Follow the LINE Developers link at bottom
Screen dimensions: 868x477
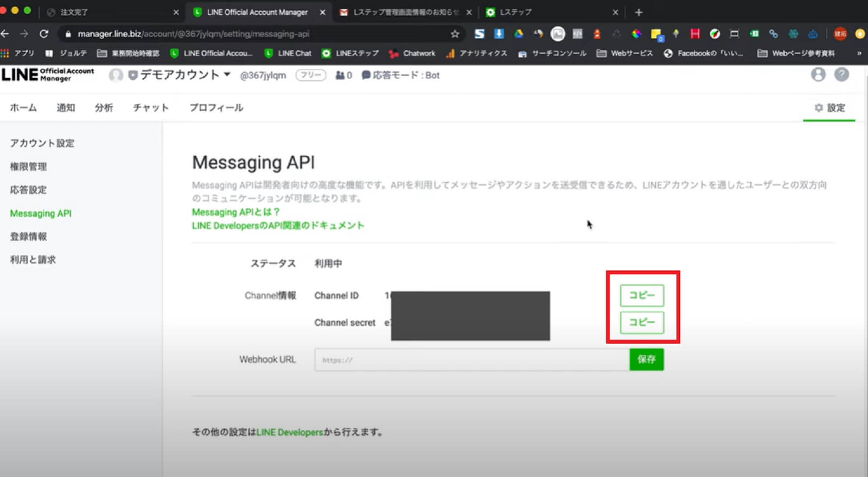point(290,432)
